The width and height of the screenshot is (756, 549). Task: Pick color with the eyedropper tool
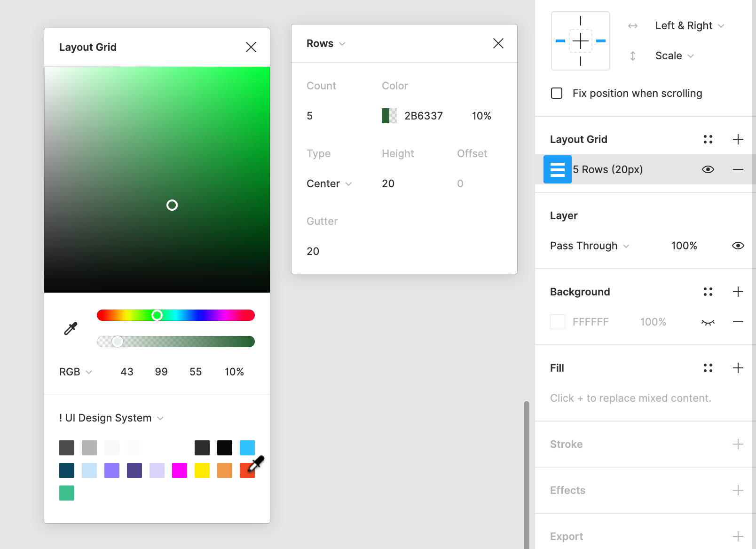[x=71, y=328]
